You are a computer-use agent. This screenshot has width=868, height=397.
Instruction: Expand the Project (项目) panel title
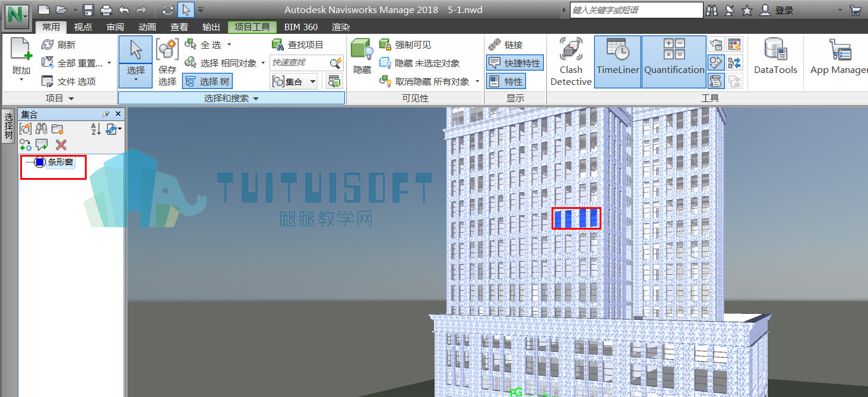[60, 99]
